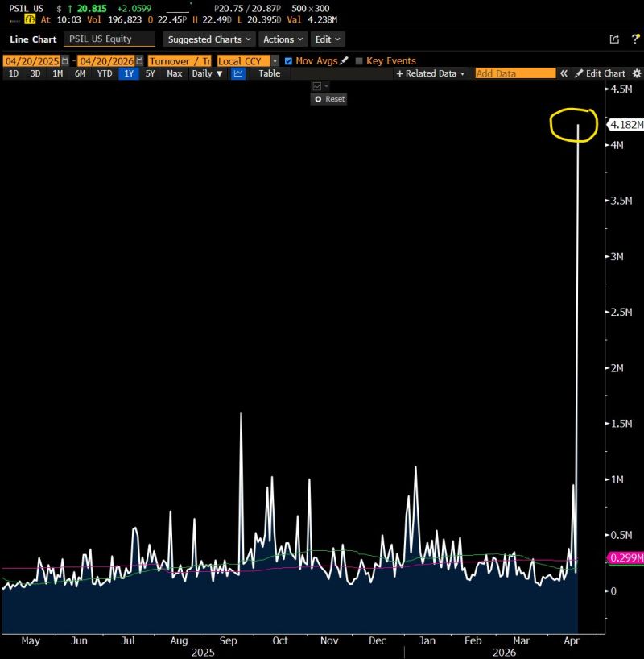Select the line chart type icon
The width and height of the screenshot is (644, 659).
[237, 73]
